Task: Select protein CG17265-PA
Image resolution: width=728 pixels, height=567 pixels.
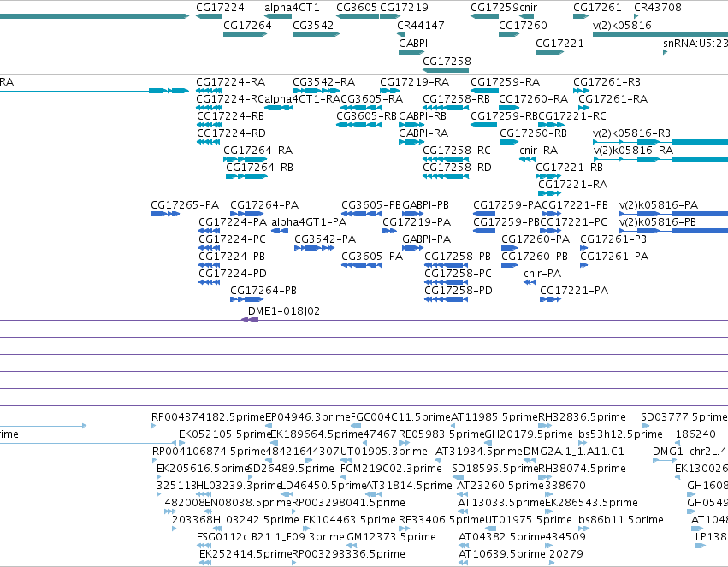Action: point(165,214)
